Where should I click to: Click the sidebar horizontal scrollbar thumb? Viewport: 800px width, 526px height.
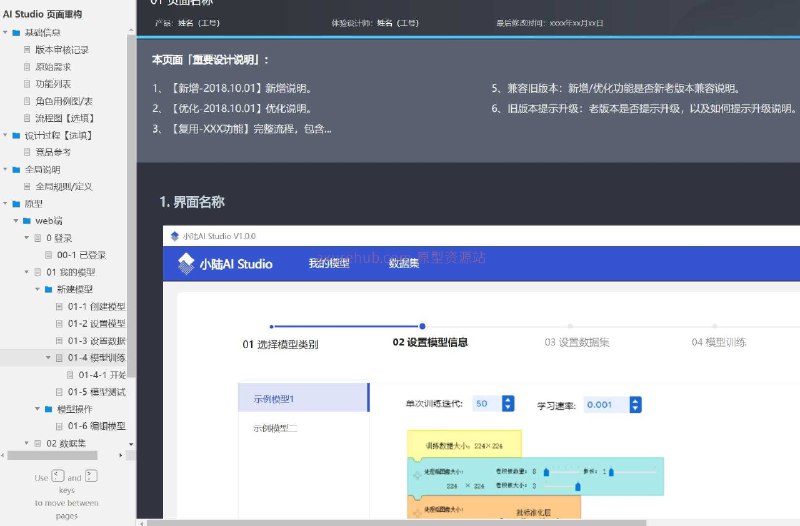coord(52,456)
